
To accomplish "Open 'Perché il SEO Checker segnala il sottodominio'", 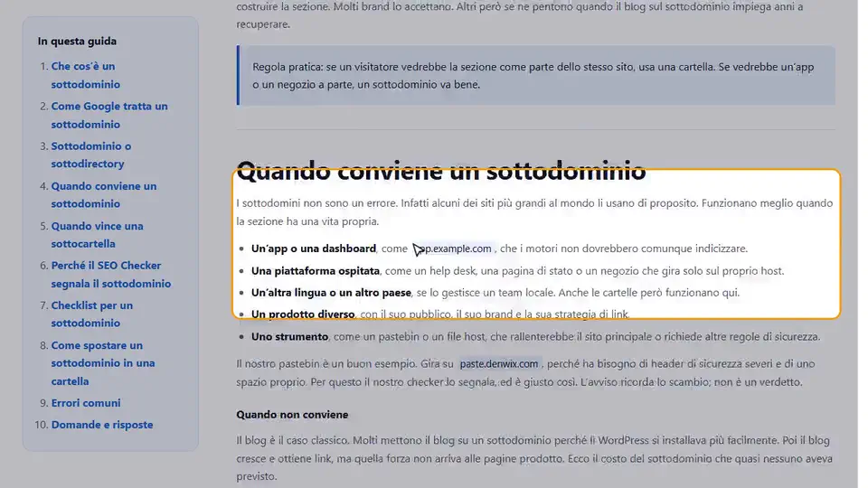I will pyautogui.click(x=110, y=275).
